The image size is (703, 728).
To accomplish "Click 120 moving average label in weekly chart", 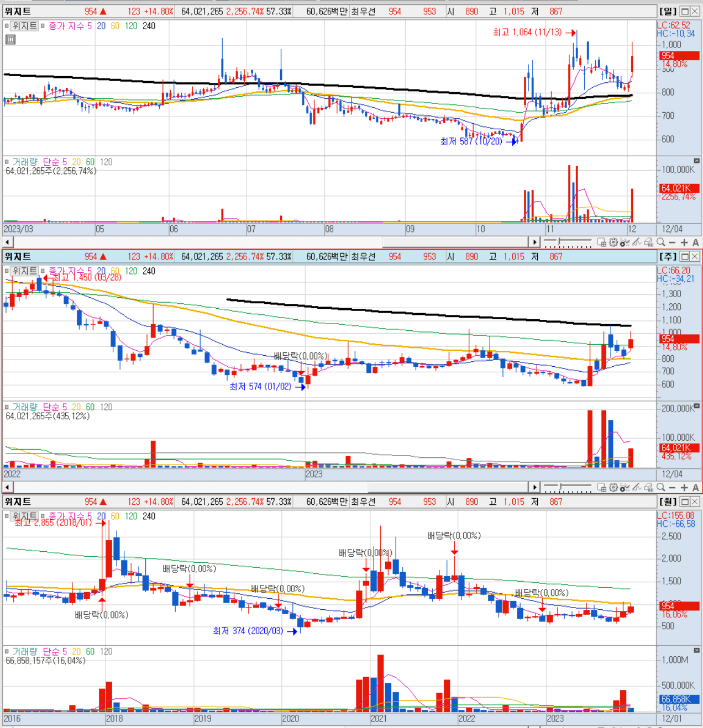I will [131, 271].
